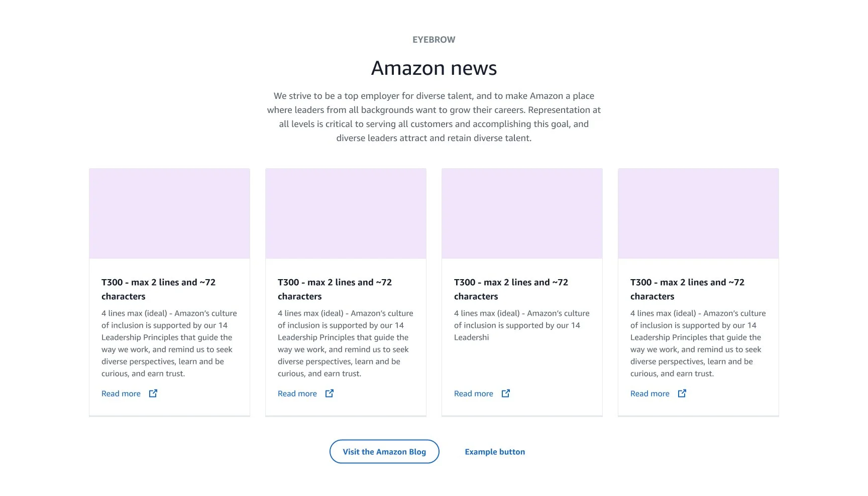Click first card's T300 title

pyautogui.click(x=158, y=289)
